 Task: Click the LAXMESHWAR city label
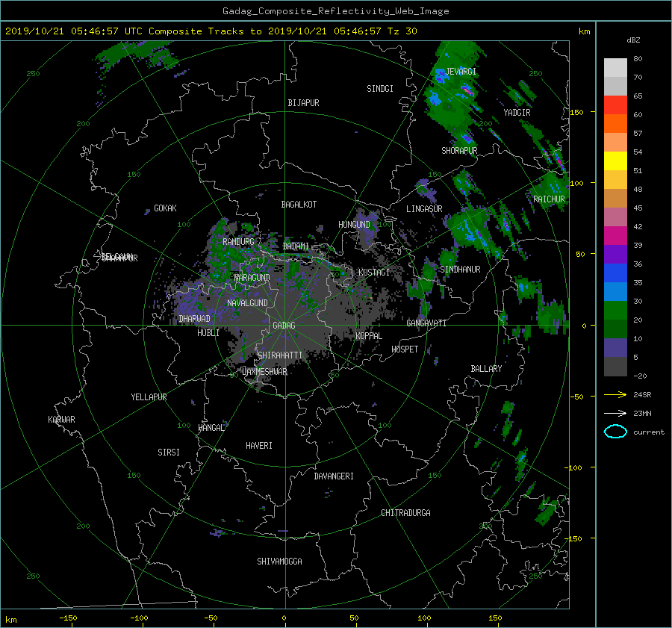coord(264,372)
